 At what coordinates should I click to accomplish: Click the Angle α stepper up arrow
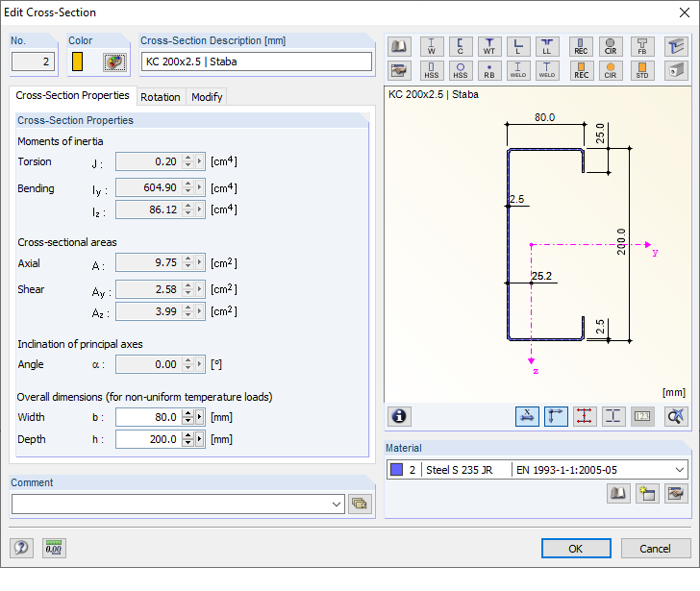187,360
